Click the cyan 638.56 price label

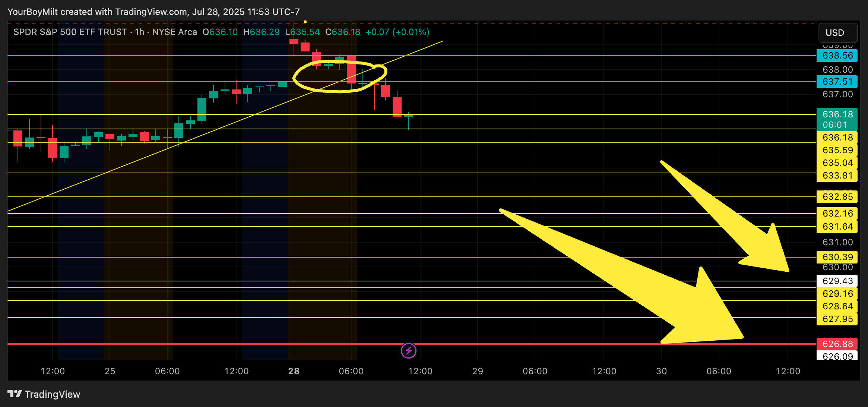(x=837, y=56)
